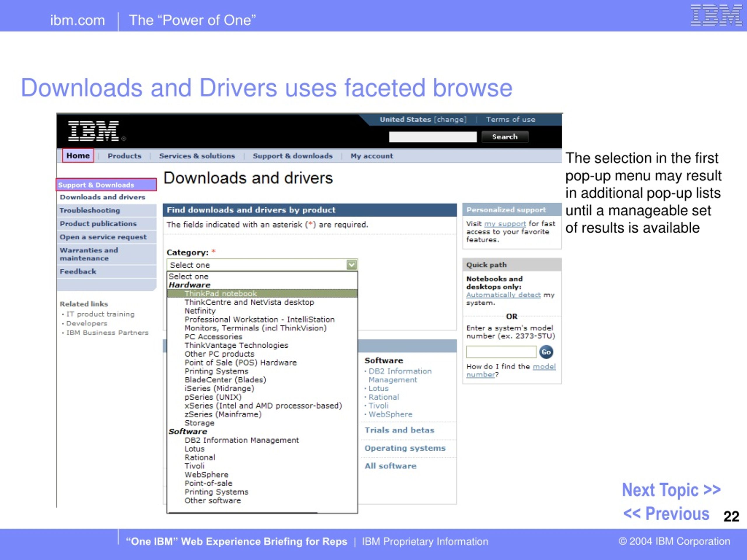The height and width of the screenshot is (560, 747).
Task: Pick PC Accessories from the list
Action: pyautogui.click(x=213, y=337)
